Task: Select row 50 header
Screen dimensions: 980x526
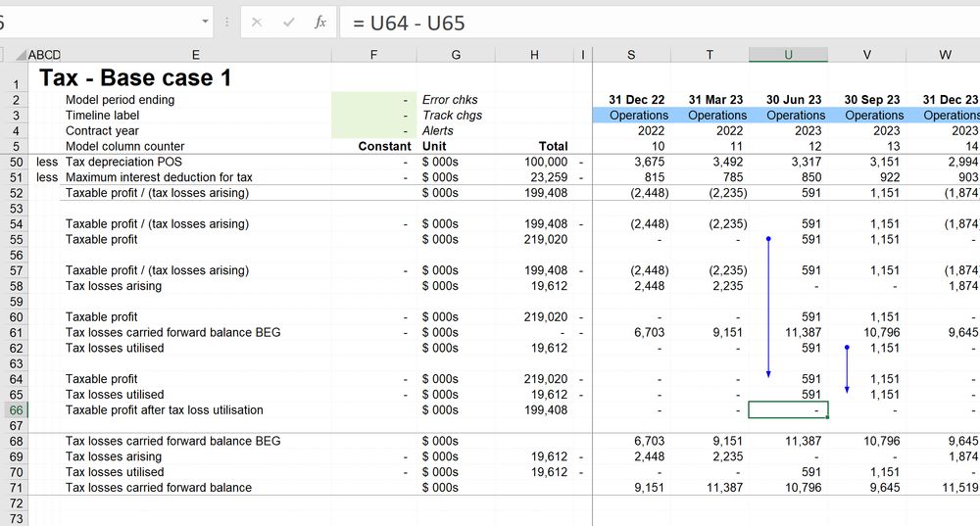Action: [x=15, y=162]
